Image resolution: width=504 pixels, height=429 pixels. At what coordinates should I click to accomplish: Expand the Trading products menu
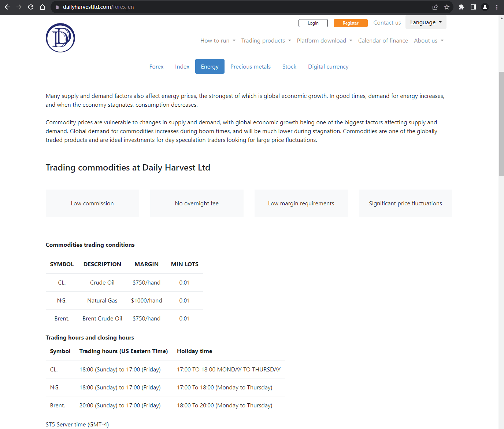266,41
